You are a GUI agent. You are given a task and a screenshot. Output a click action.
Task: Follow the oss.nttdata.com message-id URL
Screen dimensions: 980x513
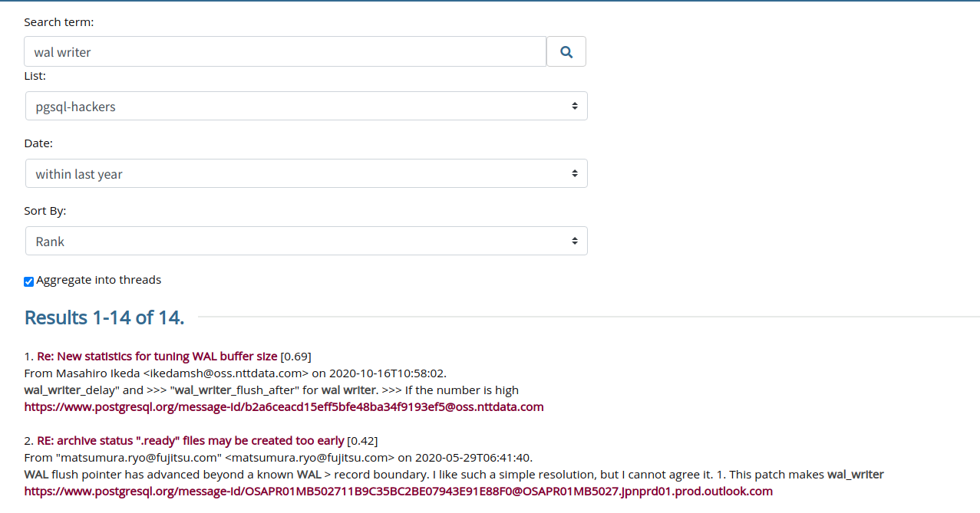click(x=283, y=407)
